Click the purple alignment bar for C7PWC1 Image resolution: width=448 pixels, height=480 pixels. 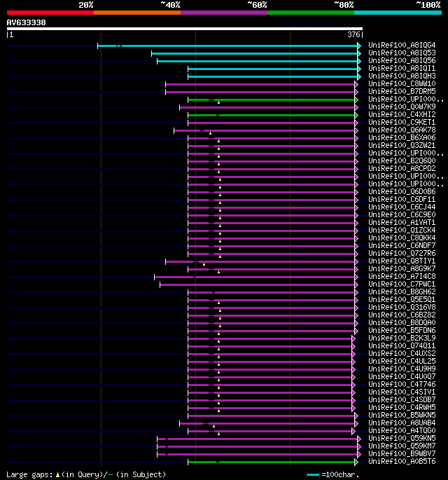(257, 284)
